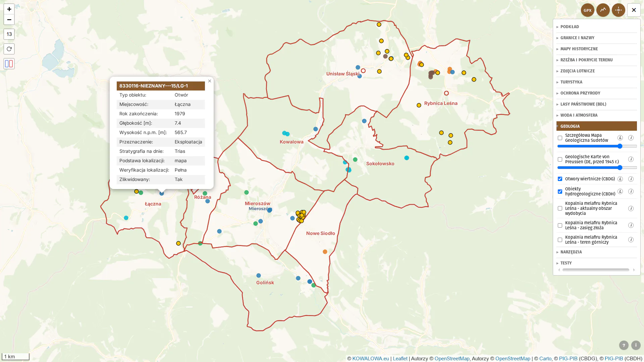Open the Leaflet attribution link
The width and height of the screenshot is (644, 362).
pyautogui.click(x=400, y=359)
